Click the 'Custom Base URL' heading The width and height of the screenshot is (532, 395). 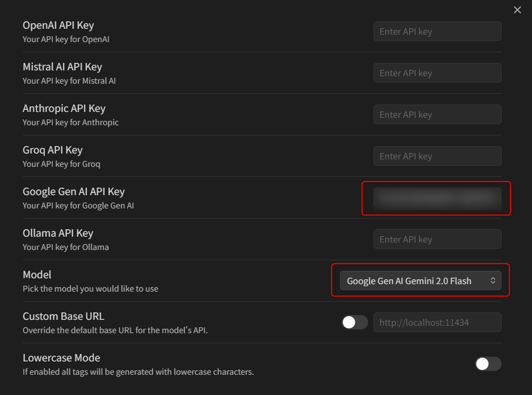(x=63, y=316)
